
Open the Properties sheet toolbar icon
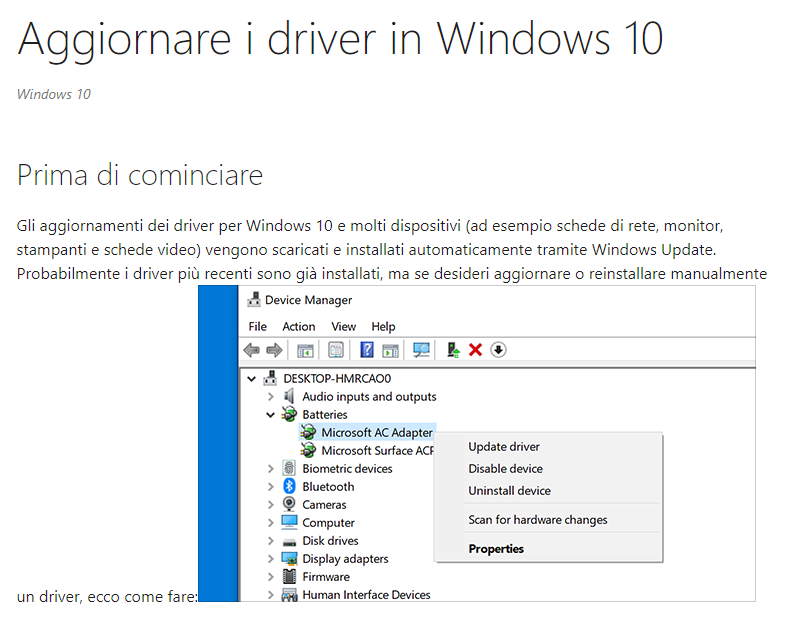[336, 350]
